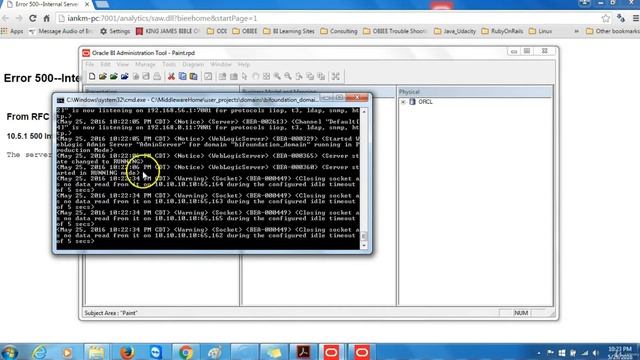Click the taskbar clock showing 10:23 PM

tap(621, 353)
